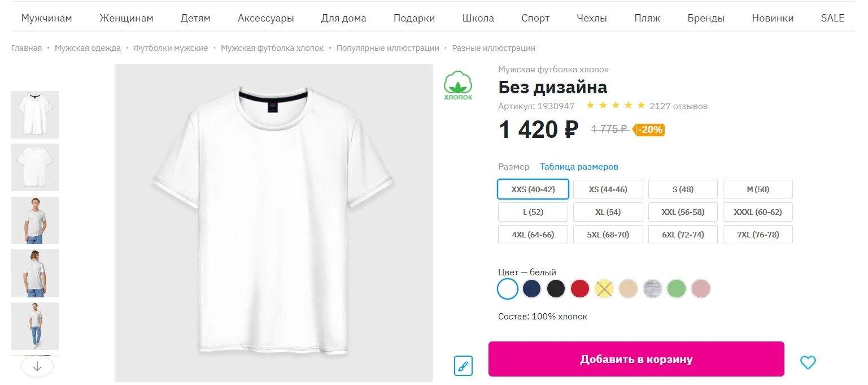Pick the navy blue color swatch
The height and width of the screenshot is (385, 868).
pos(531,289)
